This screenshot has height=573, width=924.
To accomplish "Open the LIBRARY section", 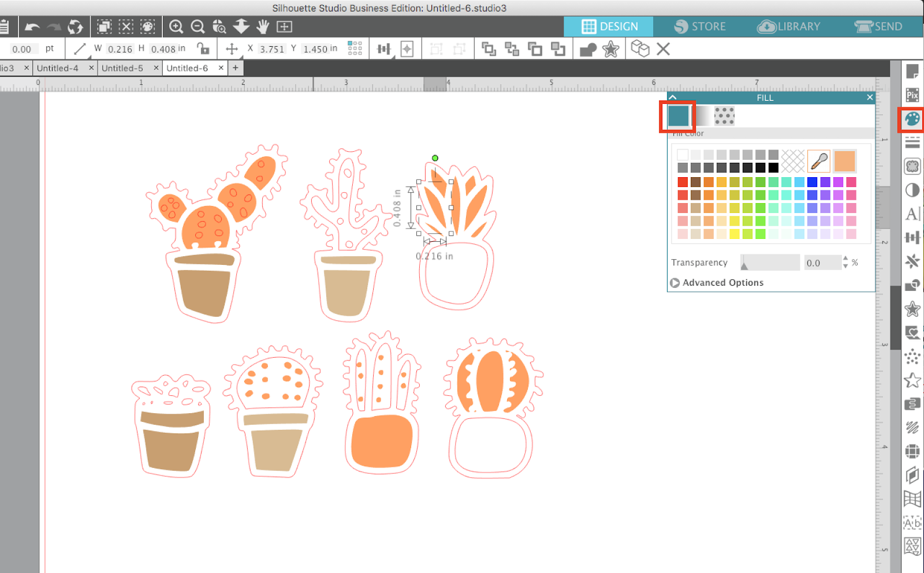I will pos(789,26).
